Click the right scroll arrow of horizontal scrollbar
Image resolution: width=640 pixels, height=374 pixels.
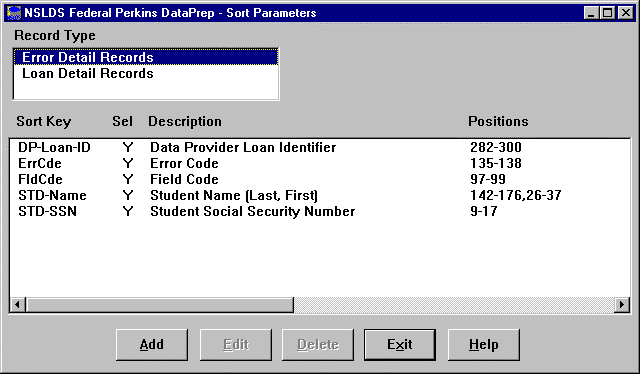click(x=622, y=305)
